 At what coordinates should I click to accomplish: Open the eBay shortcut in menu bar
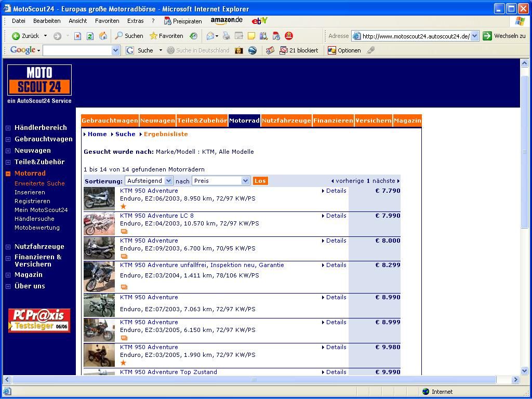[x=259, y=21]
